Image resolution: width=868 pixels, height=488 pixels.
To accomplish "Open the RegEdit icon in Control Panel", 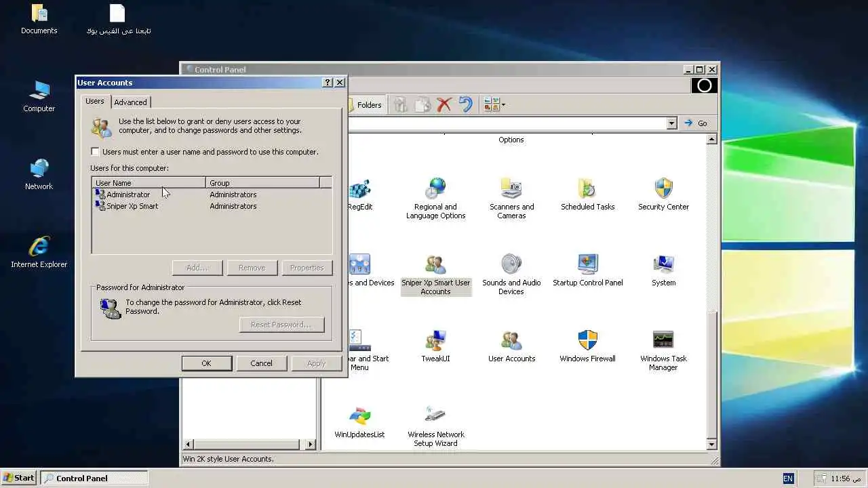I will 359,195.
